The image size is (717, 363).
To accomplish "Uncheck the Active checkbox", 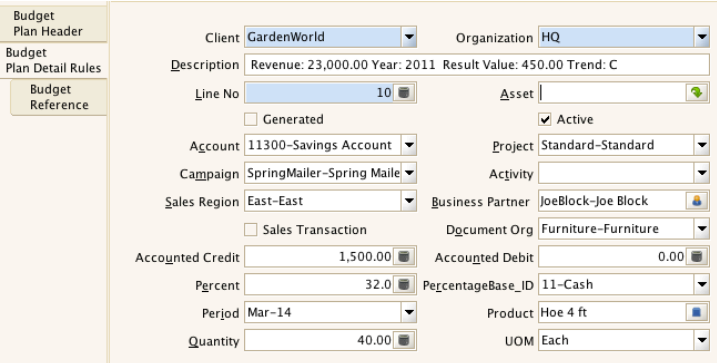I will (x=545, y=119).
